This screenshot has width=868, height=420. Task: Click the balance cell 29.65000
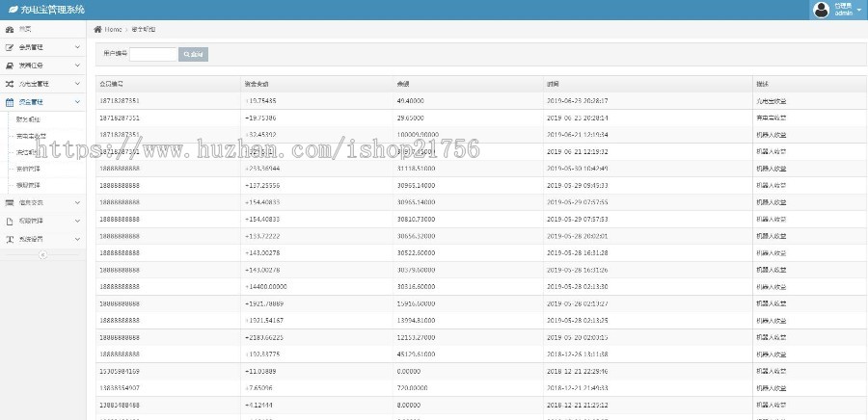pos(411,118)
